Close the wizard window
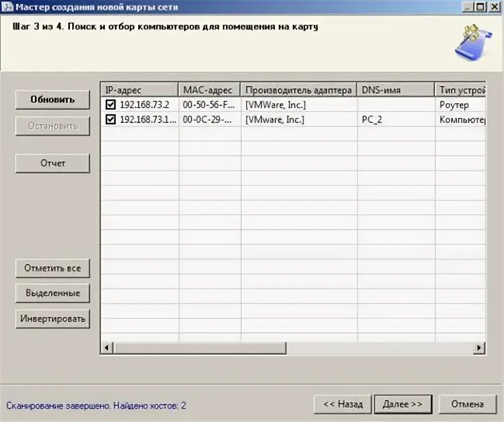 click(495, 7)
